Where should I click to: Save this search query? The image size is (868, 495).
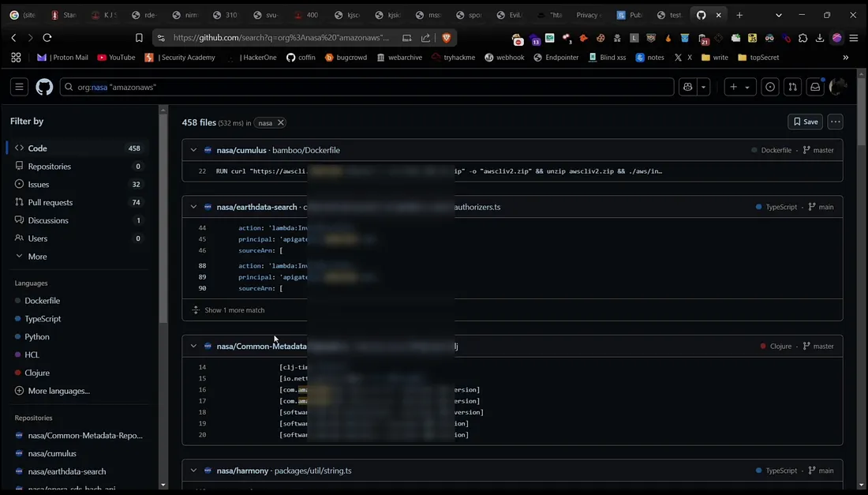pyautogui.click(x=805, y=122)
